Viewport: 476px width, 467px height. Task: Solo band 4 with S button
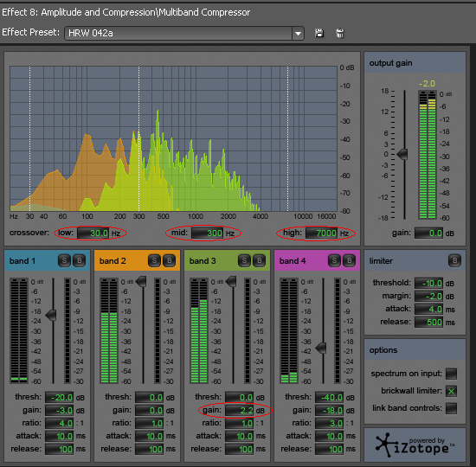coord(334,260)
